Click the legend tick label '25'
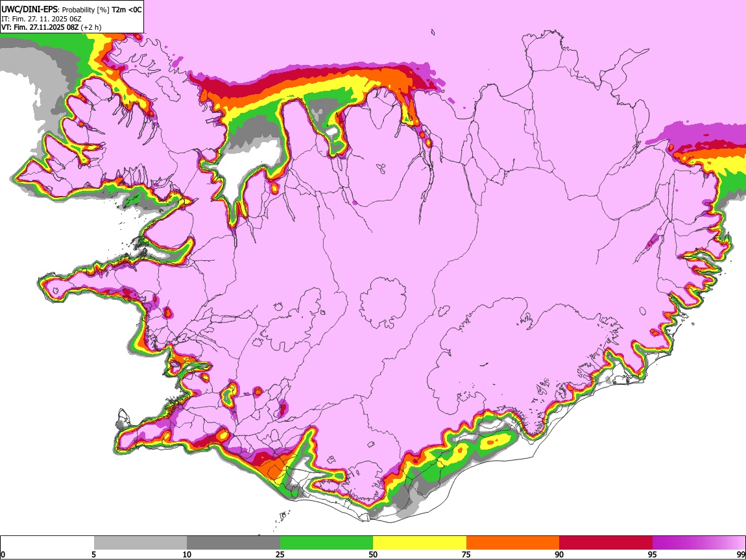This screenshot has height=560, width=746. click(280, 554)
